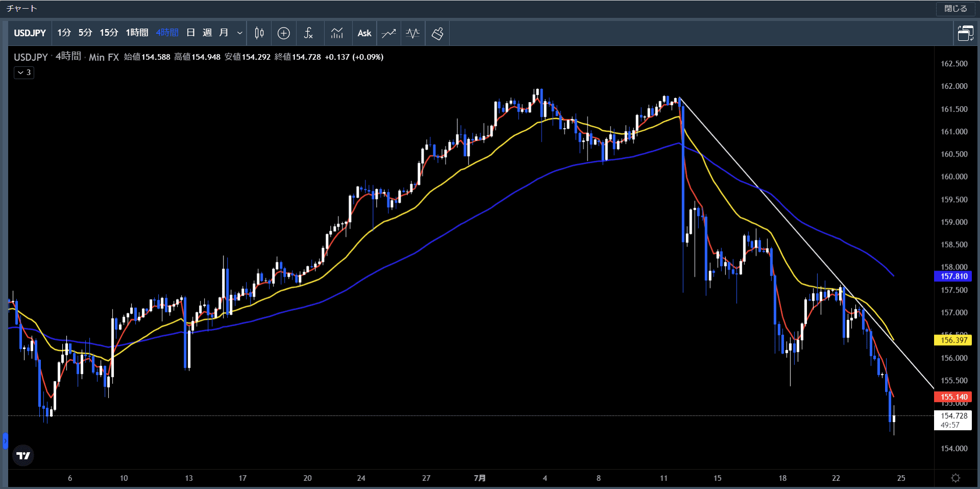Screen dimensions: 980x489
Task: Click the TradingView logo
Action: click(23, 455)
